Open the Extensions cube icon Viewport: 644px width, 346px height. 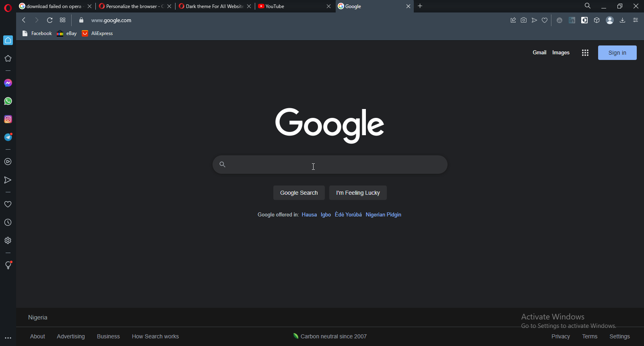pos(597,20)
